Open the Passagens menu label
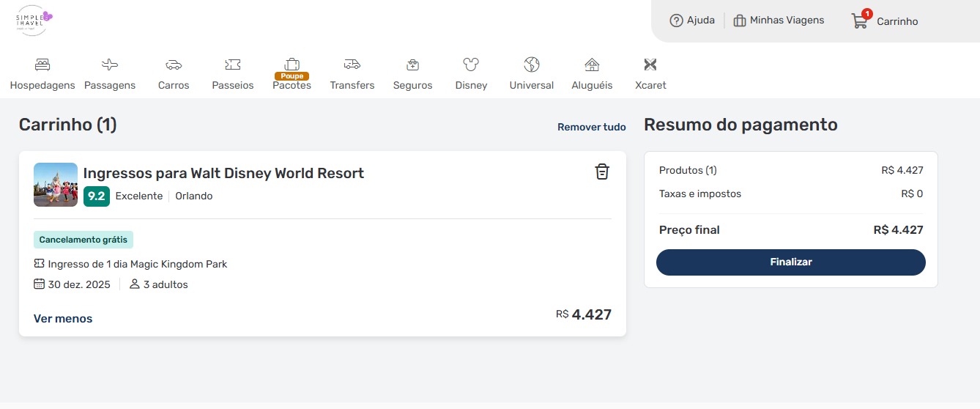This screenshot has height=409, width=980. tap(110, 85)
